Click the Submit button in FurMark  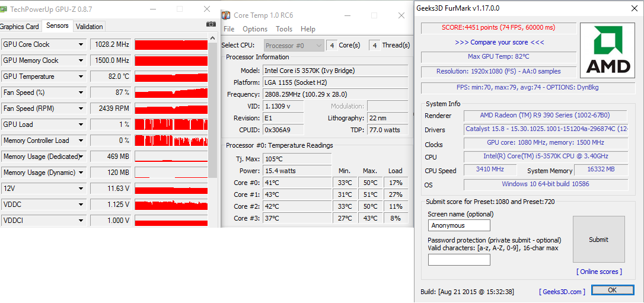(x=599, y=240)
